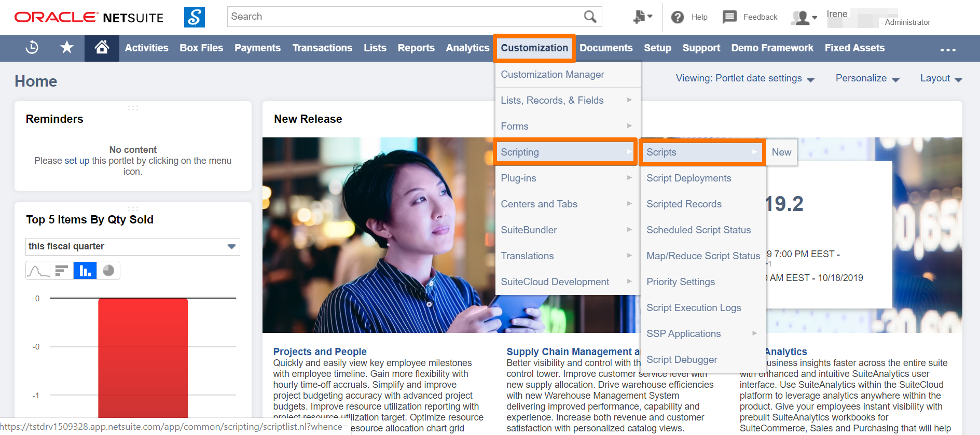
Task: Expand Viewing: Portlet date settings dropdown
Action: (745, 78)
